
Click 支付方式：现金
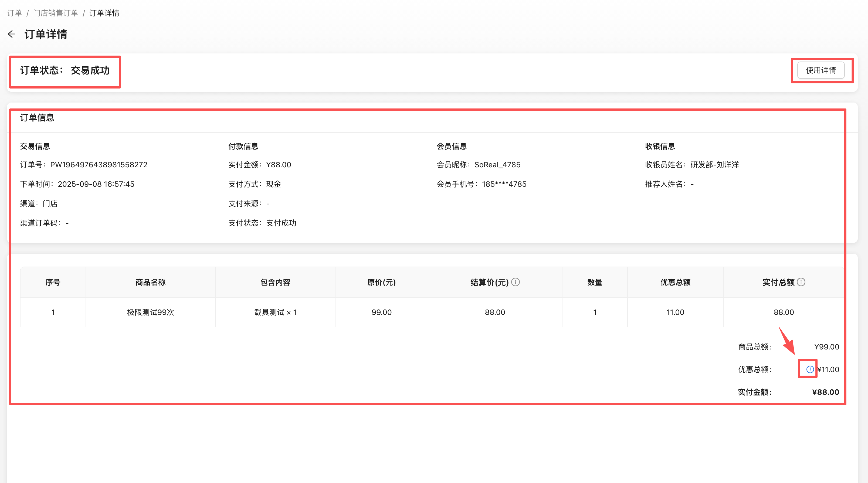(x=255, y=184)
